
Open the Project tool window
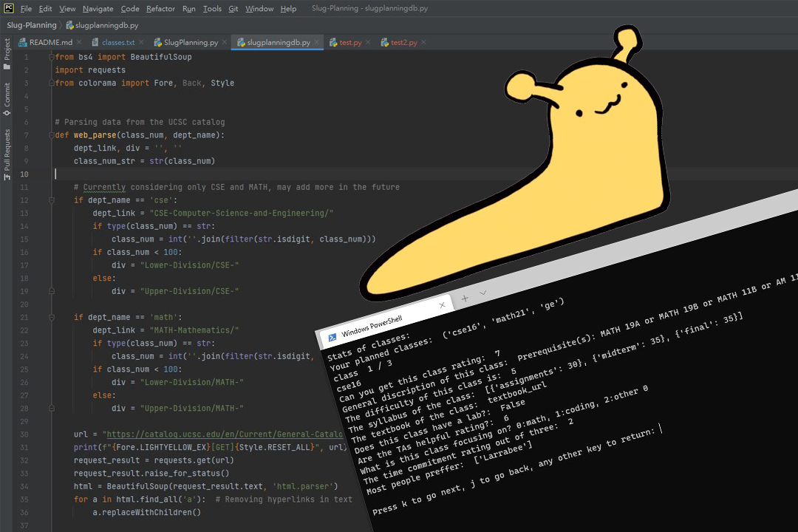(7, 54)
